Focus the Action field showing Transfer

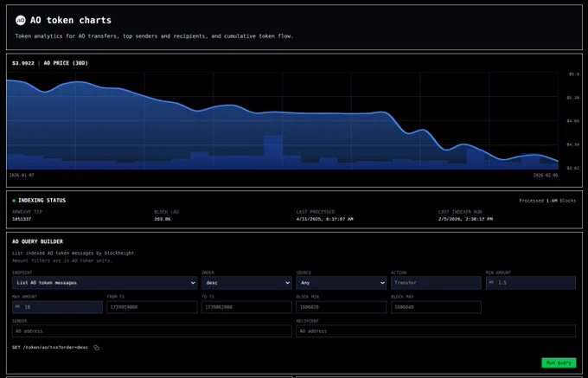pos(436,283)
